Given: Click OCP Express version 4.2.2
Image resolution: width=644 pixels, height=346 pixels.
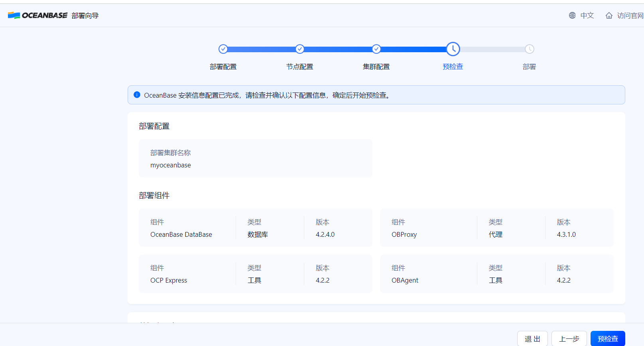Looking at the screenshot, I should click(323, 280).
